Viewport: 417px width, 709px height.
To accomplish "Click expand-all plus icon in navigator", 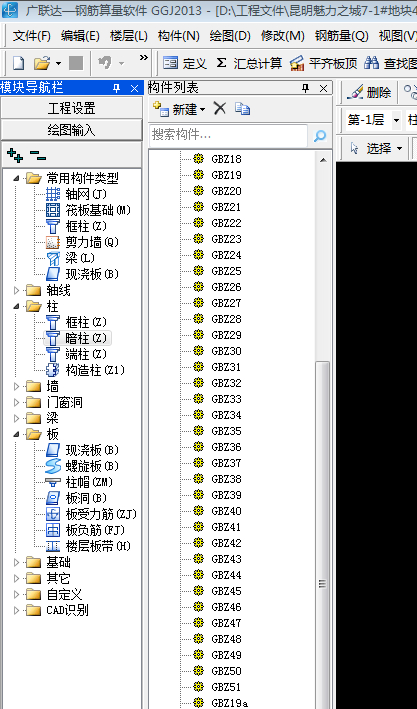I will 15,156.
